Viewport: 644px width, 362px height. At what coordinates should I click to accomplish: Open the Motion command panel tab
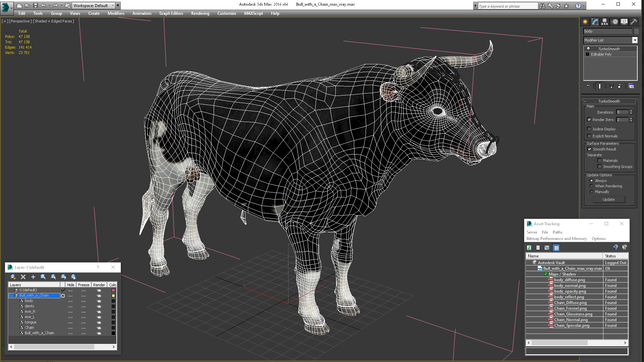[x=614, y=22]
